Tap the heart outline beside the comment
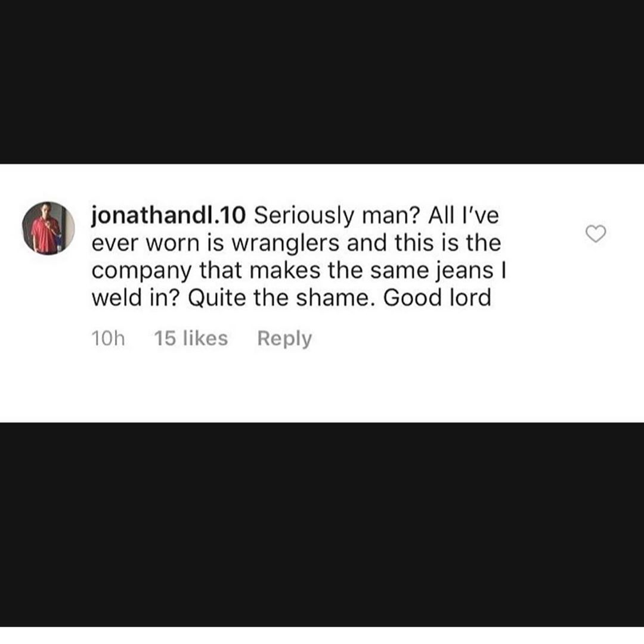 pyautogui.click(x=595, y=234)
